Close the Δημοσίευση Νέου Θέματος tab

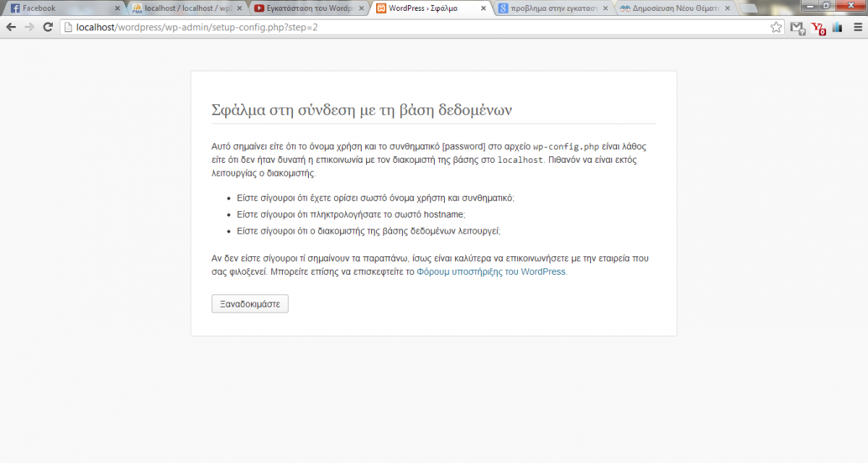click(728, 9)
